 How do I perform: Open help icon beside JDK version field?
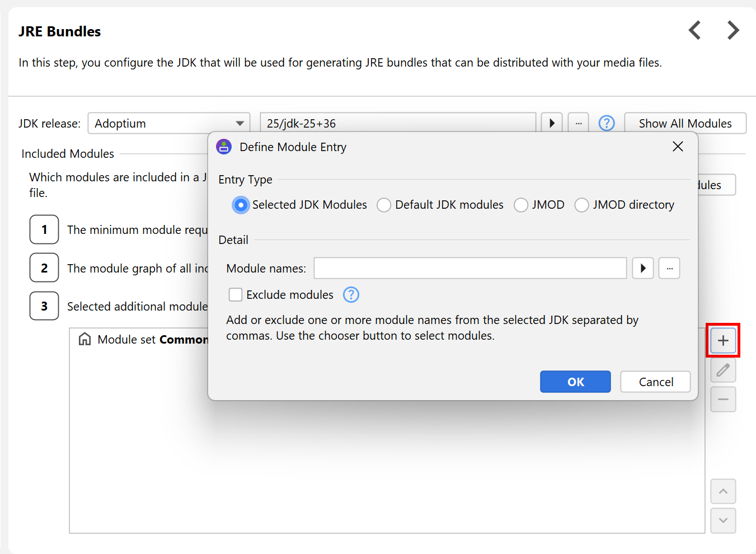(x=607, y=123)
